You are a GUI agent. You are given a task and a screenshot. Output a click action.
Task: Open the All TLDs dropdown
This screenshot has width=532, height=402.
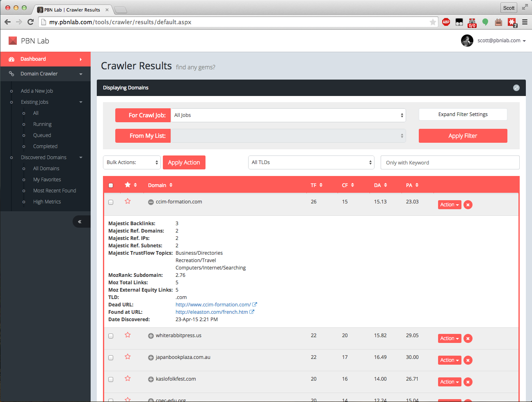311,162
